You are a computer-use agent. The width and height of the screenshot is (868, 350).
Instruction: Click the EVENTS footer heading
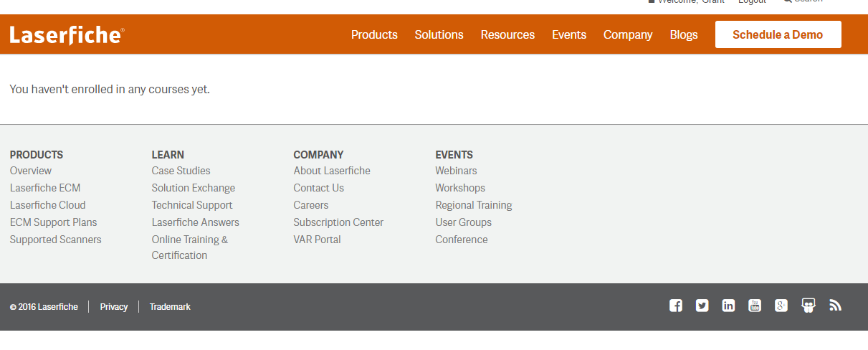454,154
